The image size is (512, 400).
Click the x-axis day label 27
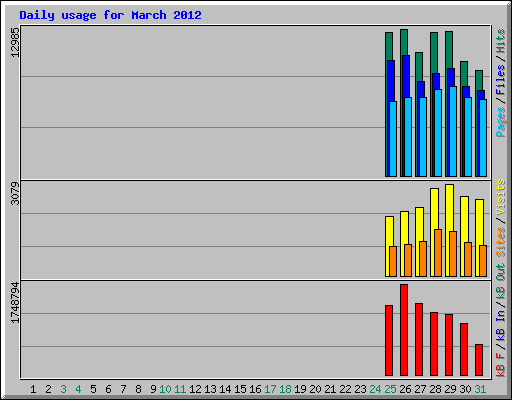click(x=420, y=389)
